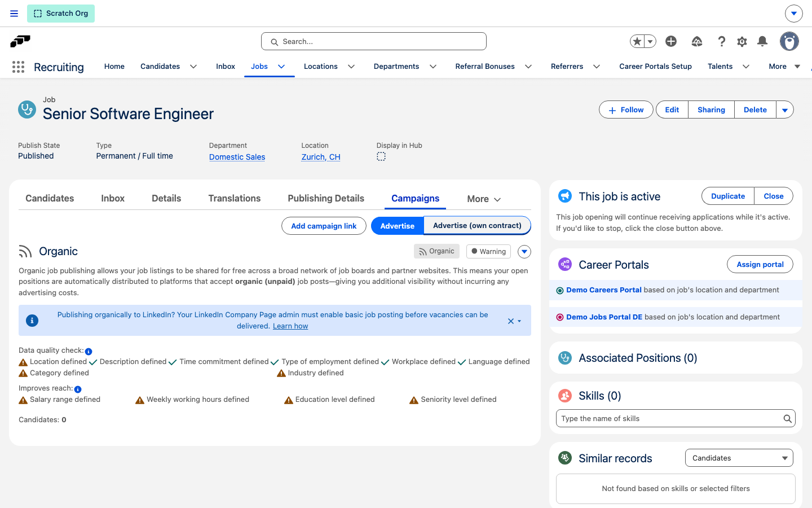Open the Trailhead guidance icon

697,41
